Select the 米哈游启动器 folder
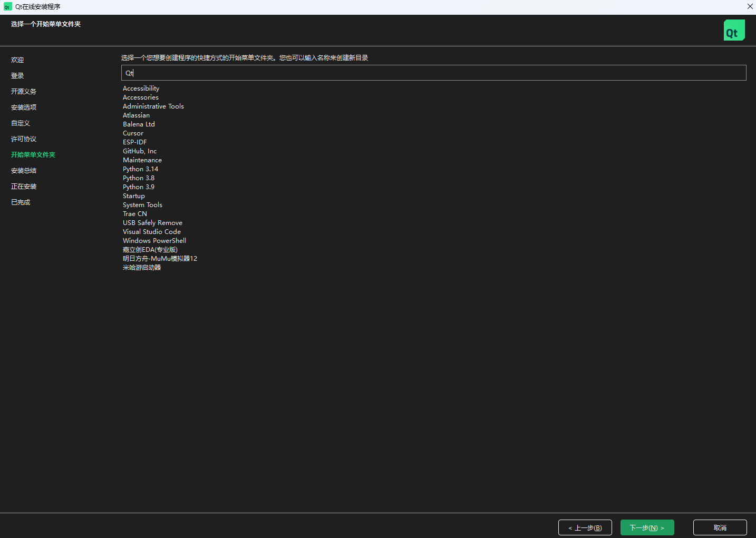 click(x=141, y=268)
